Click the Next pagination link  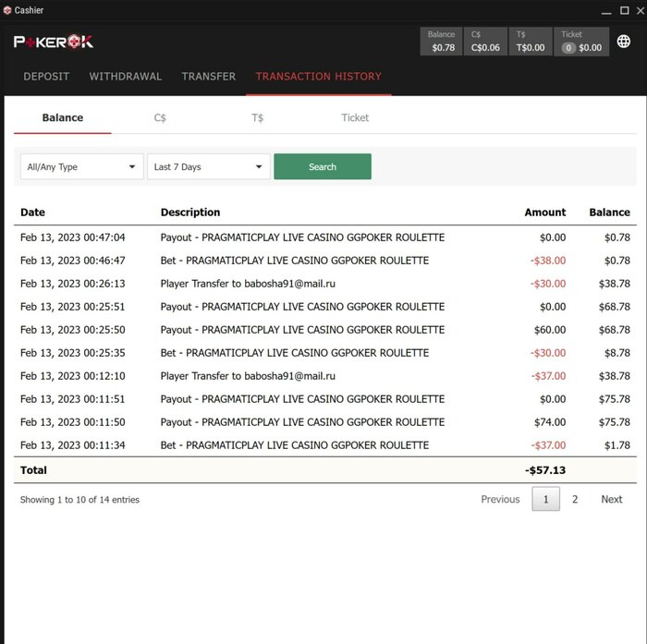tap(612, 499)
